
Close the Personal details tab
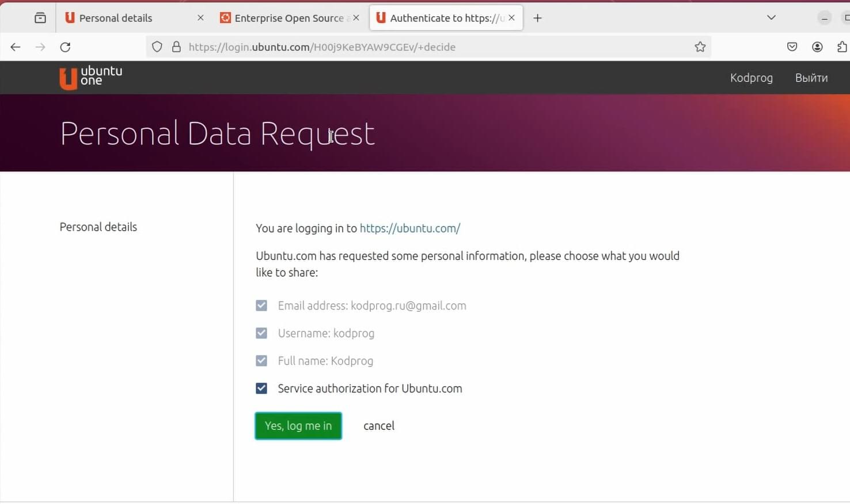point(200,18)
